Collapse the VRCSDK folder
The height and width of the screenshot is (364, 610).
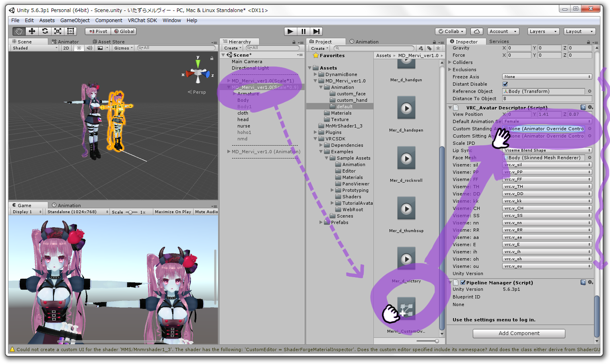pos(315,139)
